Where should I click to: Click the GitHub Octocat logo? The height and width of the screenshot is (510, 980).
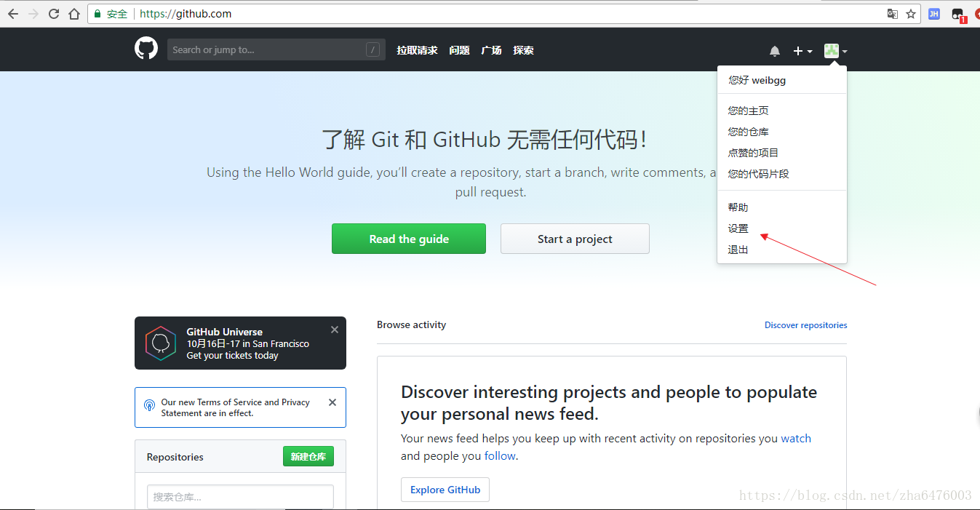pos(146,49)
